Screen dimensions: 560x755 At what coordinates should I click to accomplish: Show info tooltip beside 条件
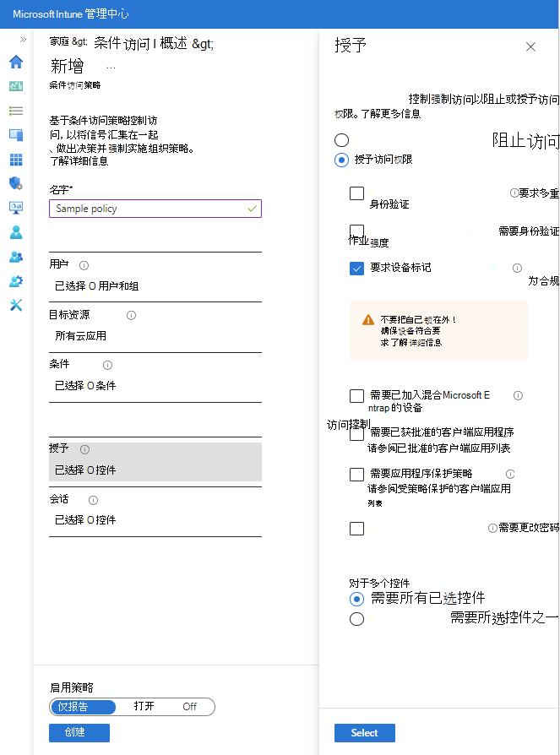pos(107,365)
